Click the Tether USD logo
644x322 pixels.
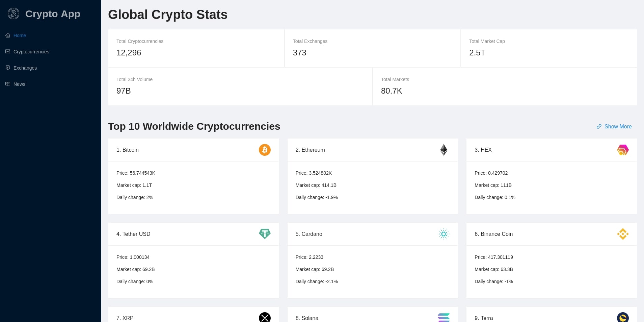point(265,234)
